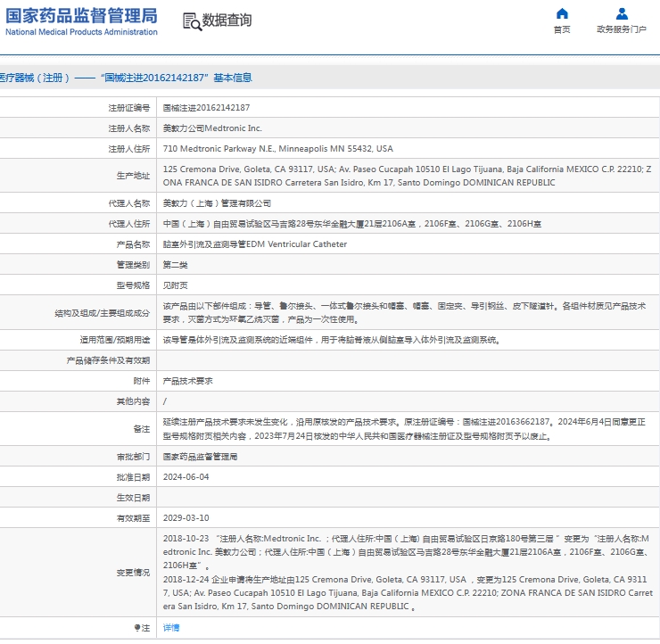Click the 注册人住所 row label
This screenshot has width=660, height=644.
(x=128, y=149)
